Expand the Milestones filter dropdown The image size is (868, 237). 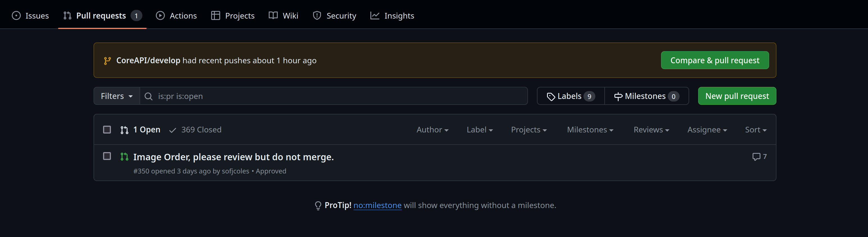pyautogui.click(x=590, y=129)
